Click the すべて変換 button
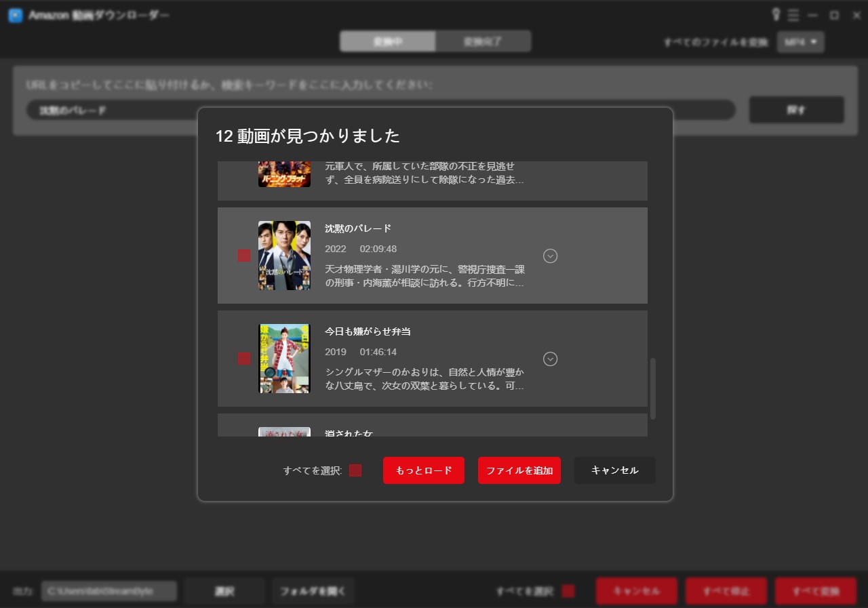 (816, 591)
